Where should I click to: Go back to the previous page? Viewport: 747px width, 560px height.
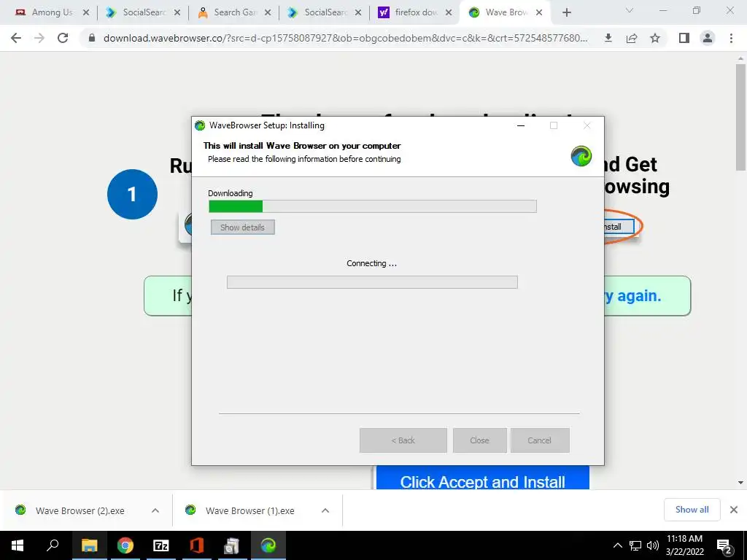16,38
